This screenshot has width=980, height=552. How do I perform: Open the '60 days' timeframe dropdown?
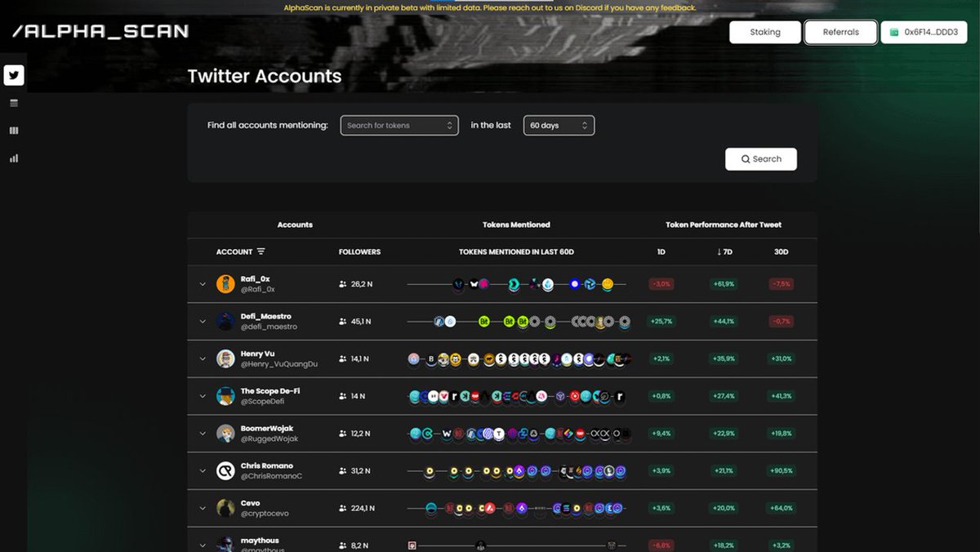coord(559,125)
